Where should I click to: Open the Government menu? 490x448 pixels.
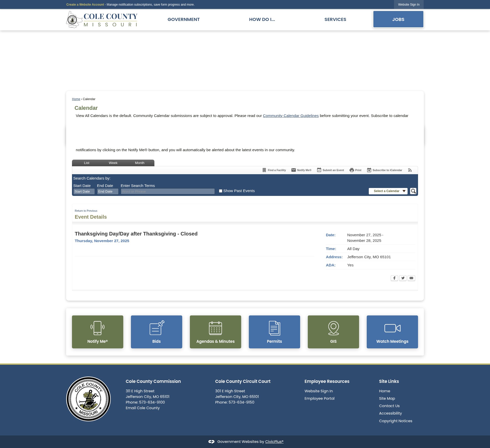(x=183, y=19)
